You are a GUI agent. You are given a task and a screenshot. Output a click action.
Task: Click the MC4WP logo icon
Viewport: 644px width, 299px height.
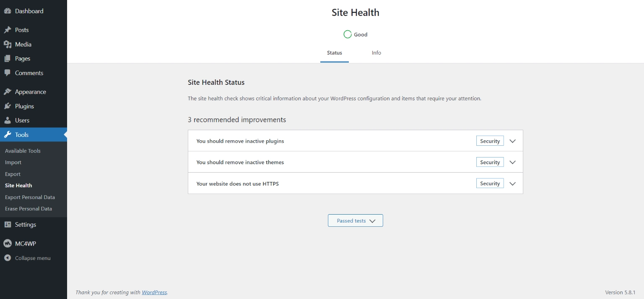coord(8,244)
